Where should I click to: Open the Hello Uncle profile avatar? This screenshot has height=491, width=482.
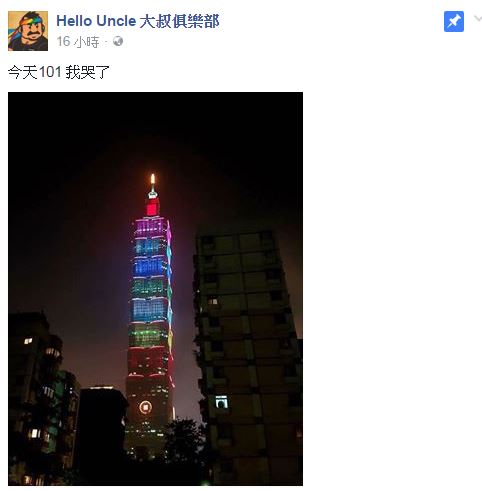pyautogui.click(x=28, y=31)
